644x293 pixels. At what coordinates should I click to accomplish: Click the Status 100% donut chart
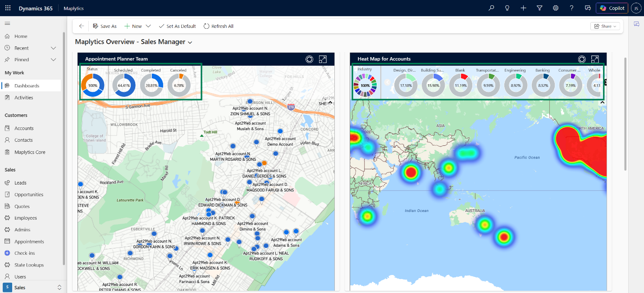coord(93,85)
